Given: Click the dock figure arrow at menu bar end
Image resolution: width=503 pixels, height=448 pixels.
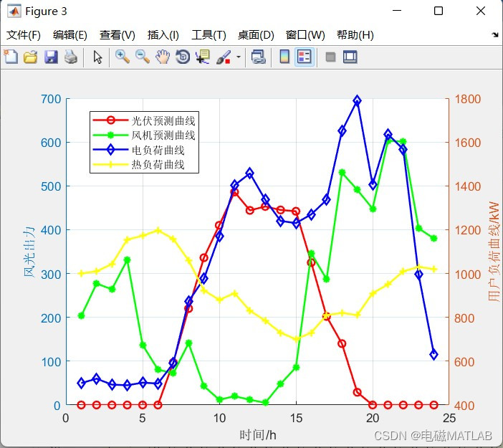Looking at the screenshot, I should (x=495, y=34).
